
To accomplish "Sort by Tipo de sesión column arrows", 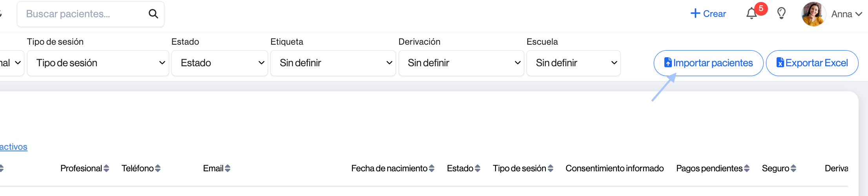I will point(551,169).
